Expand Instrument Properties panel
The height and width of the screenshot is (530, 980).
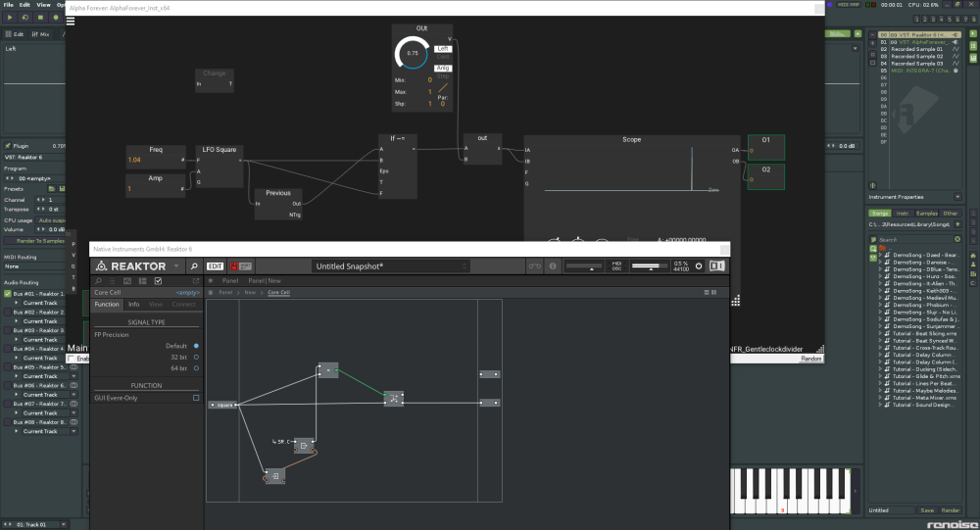pos(956,197)
